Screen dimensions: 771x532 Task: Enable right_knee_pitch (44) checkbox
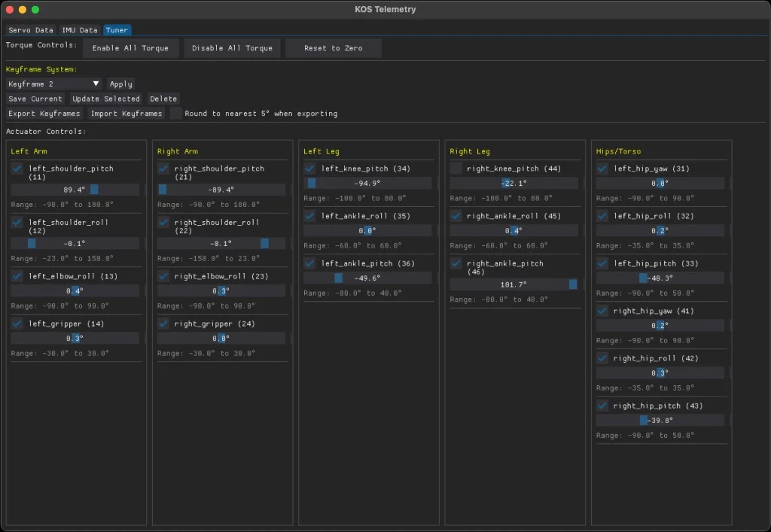tap(456, 169)
